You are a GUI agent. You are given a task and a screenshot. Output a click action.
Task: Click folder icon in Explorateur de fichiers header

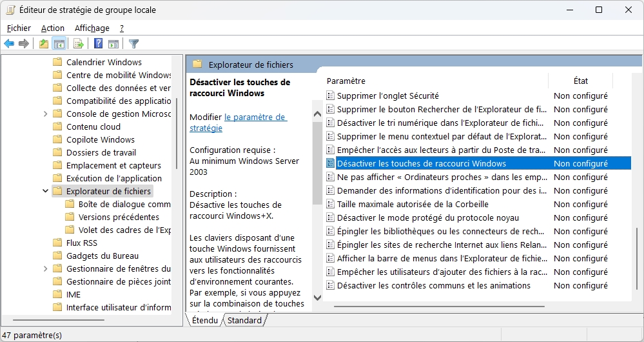[x=197, y=64]
